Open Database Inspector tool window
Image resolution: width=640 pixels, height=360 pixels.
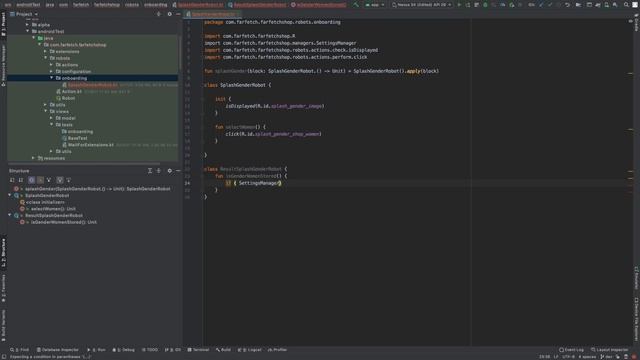[57, 350]
